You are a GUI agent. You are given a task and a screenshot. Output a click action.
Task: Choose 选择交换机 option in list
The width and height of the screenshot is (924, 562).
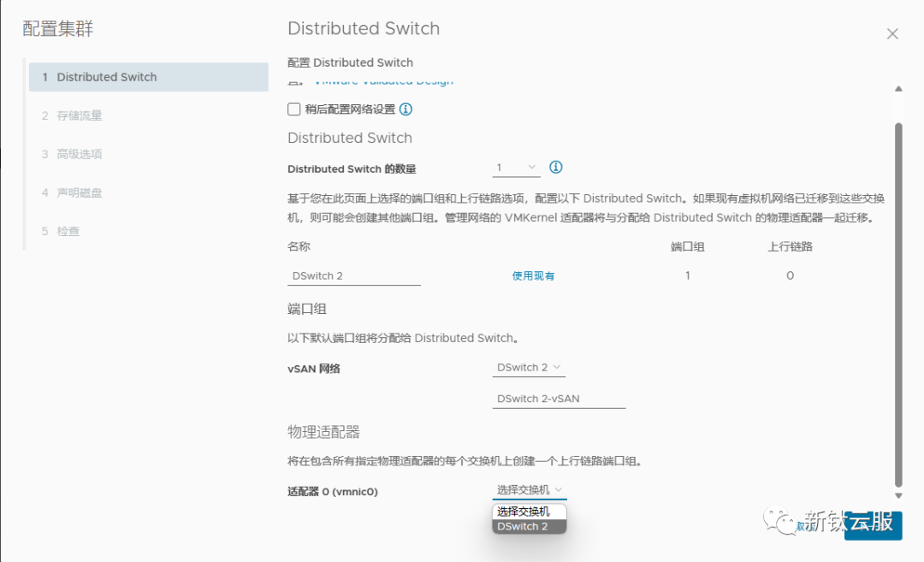pyautogui.click(x=530, y=512)
